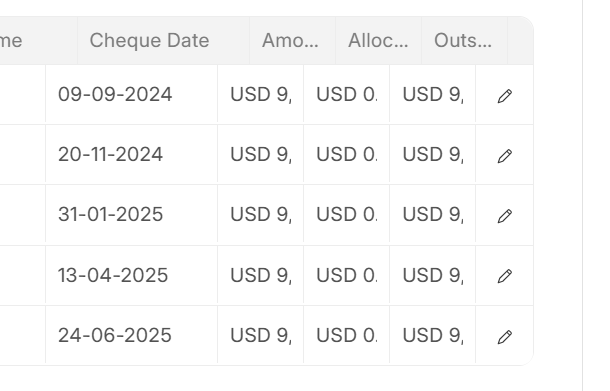The image size is (610, 391).
Task: Select amount cell in 09-09-2024 row
Action: [261, 95]
